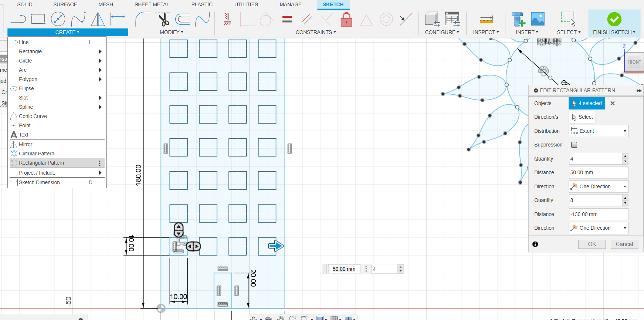This screenshot has height=320, width=644.
Task: Choose Ellipse from Create menu
Action: [x=57, y=88]
